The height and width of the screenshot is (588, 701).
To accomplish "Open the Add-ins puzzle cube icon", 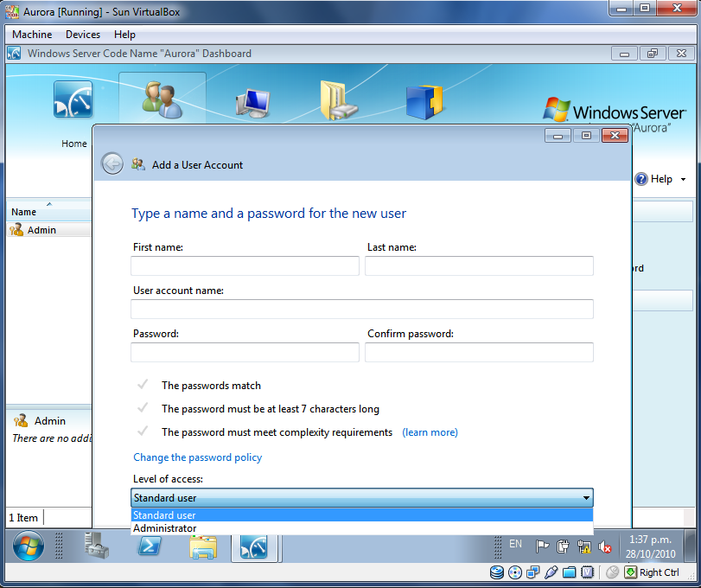I will [424, 102].
